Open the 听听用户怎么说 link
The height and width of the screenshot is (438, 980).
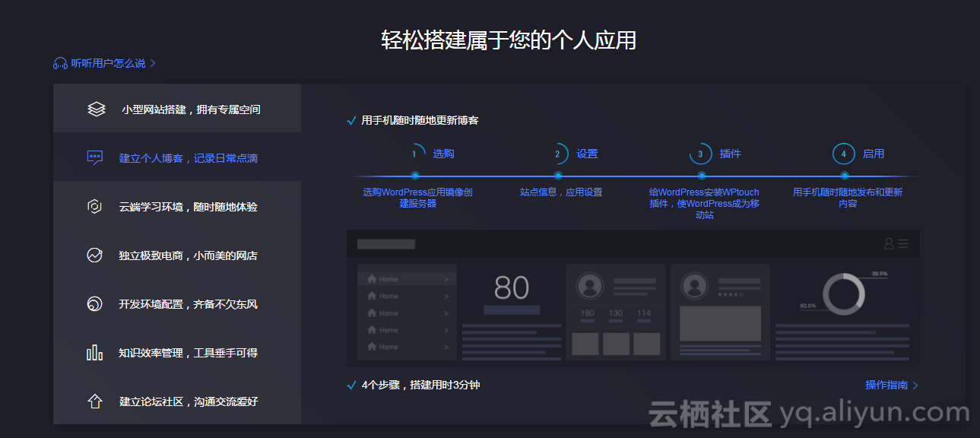click(108, 64)
